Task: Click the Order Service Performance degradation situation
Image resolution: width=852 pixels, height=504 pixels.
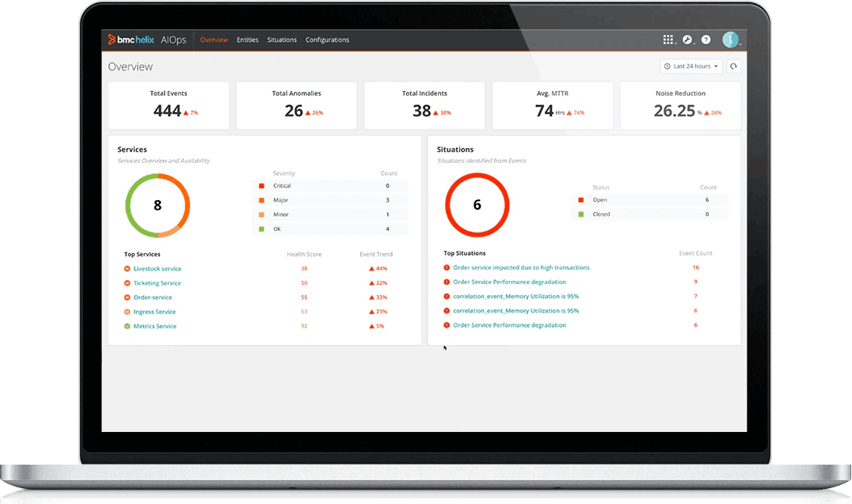Action: click(511, 282)
